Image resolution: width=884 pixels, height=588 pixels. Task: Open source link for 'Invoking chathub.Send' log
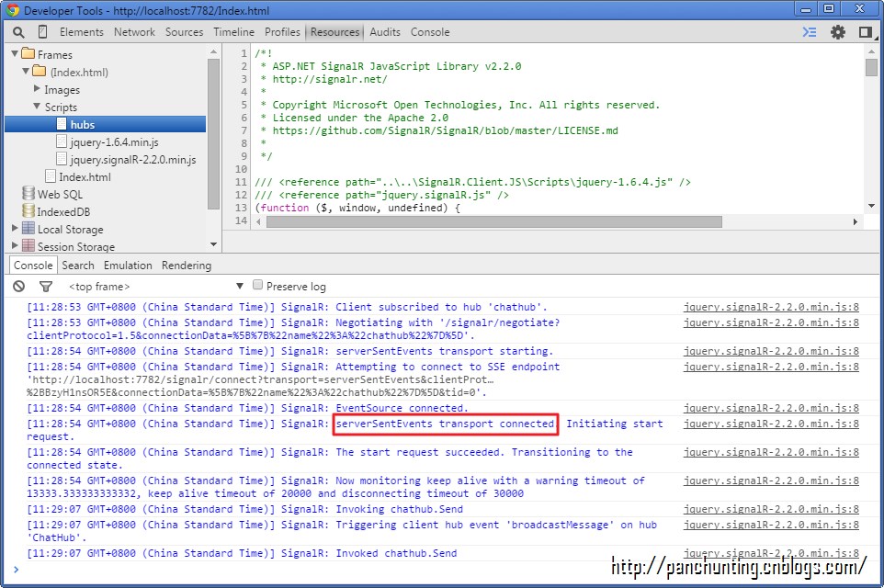point(771,510)
